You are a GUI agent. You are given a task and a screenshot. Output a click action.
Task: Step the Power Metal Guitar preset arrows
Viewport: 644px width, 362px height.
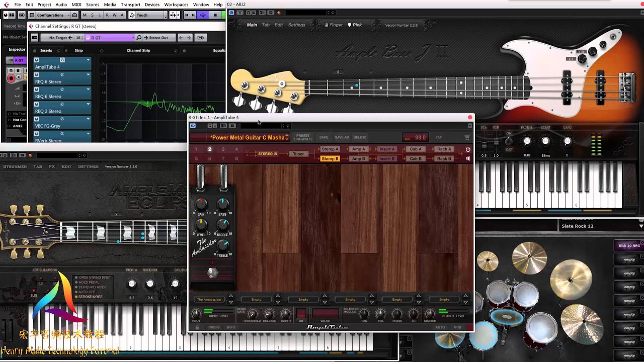pos(287,137)
